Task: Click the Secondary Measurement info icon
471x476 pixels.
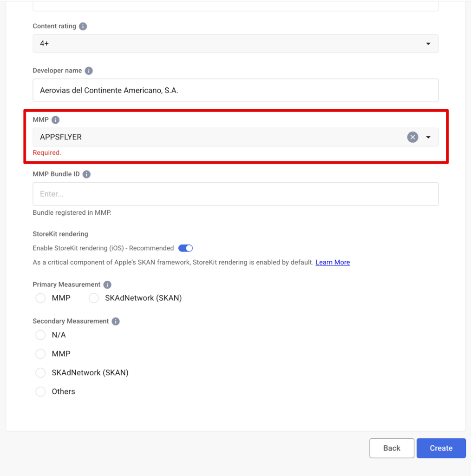Action: [x=116, y=321]
